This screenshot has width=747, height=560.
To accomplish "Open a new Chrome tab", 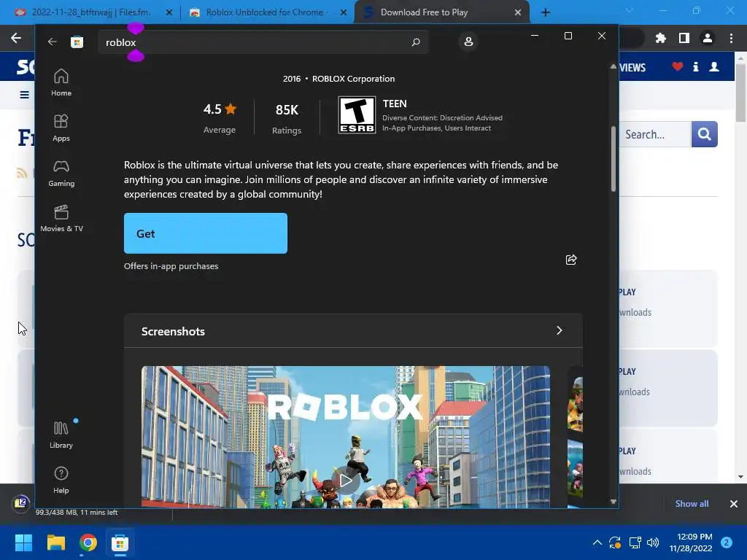I will (546, 12).
